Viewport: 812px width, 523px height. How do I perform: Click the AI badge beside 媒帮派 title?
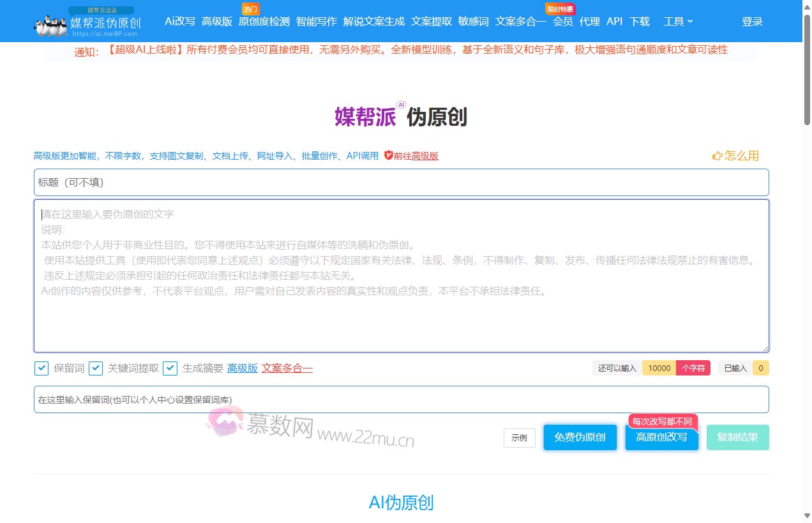[x=401, y=105]
